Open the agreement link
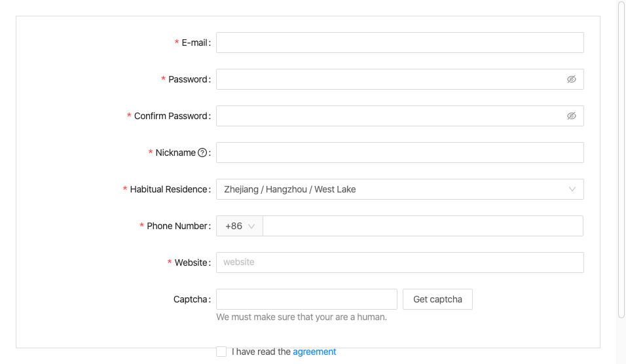Image resolution: width=626 pixels, height=364 pixels. coord(314,352)
